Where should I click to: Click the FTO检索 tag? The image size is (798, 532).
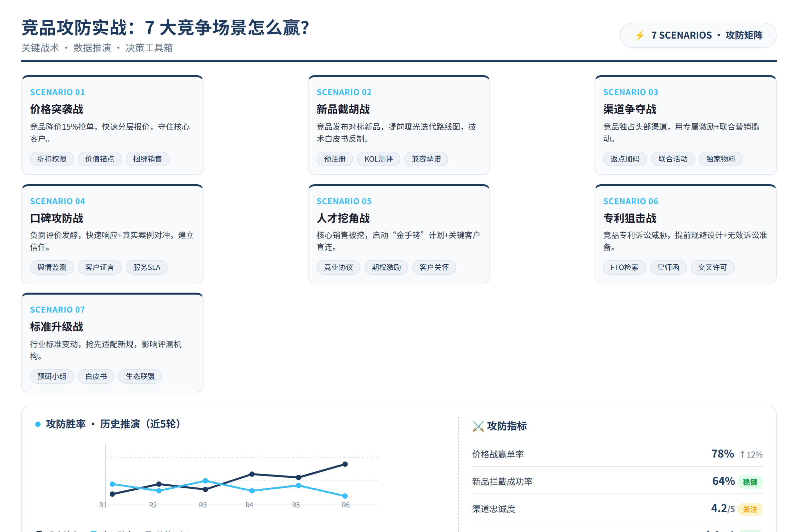[x=625, y=267]
